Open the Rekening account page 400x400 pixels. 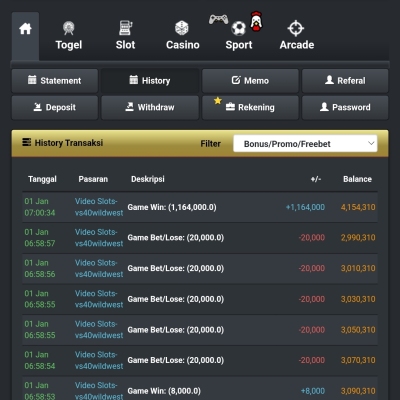pyautogui.click(x=250, y=107)
